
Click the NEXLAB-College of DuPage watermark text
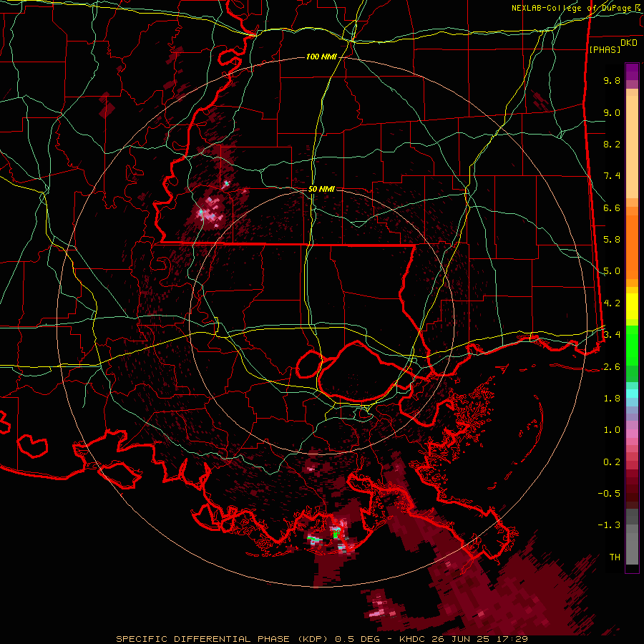[x=577, y=8]
